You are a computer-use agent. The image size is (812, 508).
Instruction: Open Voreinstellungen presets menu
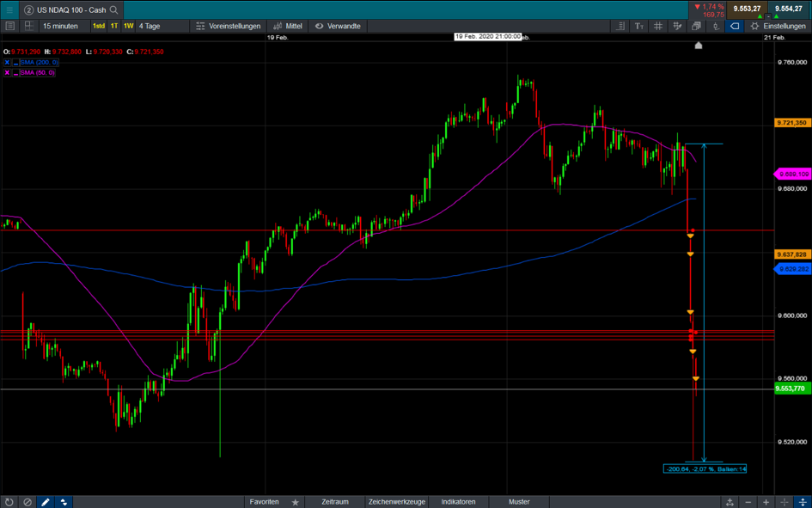[x=229, y=26]
